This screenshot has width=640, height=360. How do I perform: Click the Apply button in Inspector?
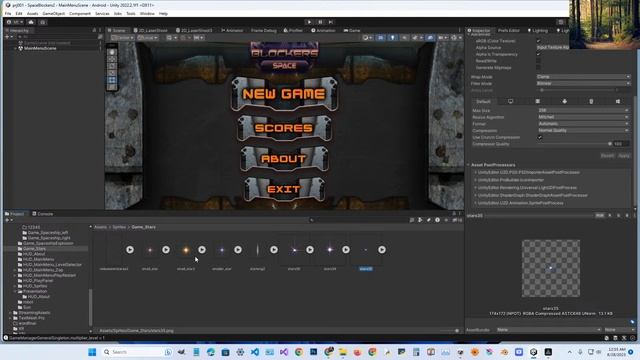pos(624,156)
